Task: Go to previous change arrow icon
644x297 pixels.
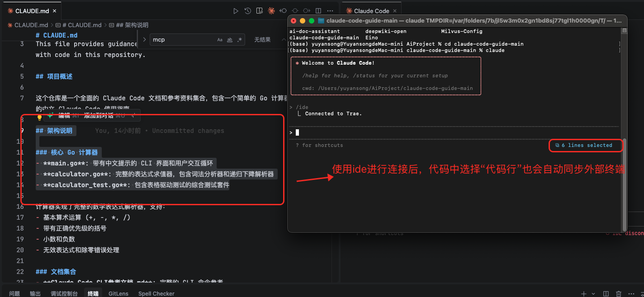Action: (x=283, y=11)
